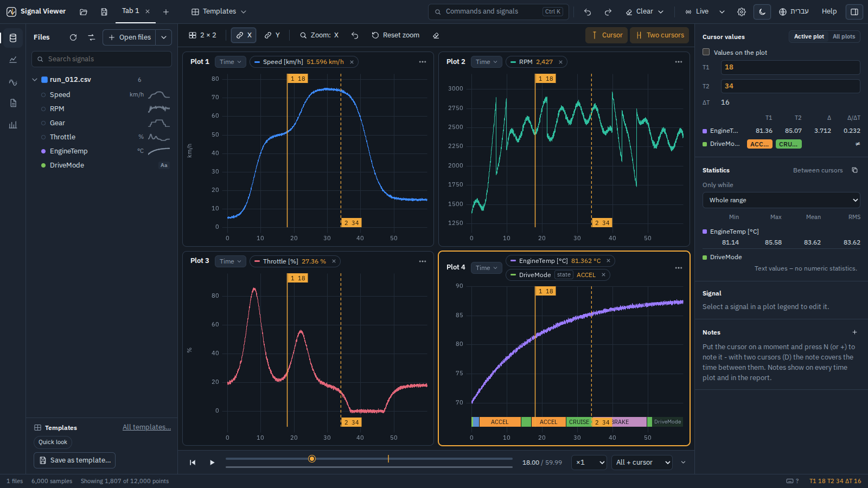Click the playback timeline position knob
The width and height of the screenshot is (868, 488).
pyautogui.click(x=312, y=459)
